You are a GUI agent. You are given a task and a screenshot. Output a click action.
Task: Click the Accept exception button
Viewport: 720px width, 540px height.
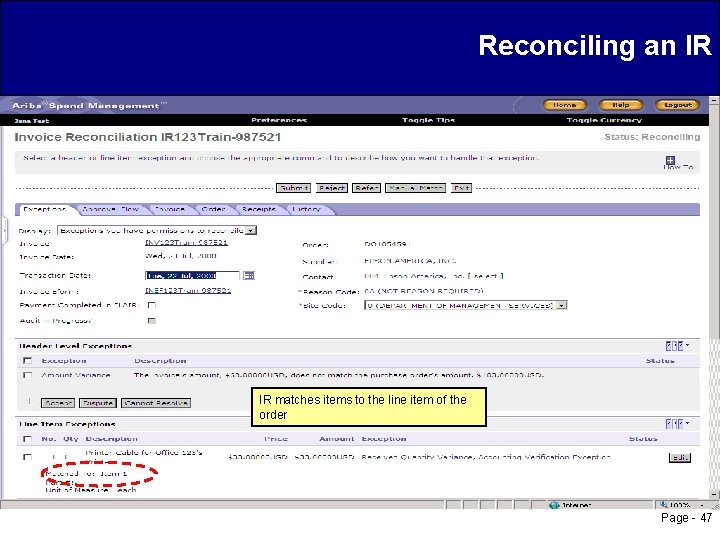click(58, 403)
